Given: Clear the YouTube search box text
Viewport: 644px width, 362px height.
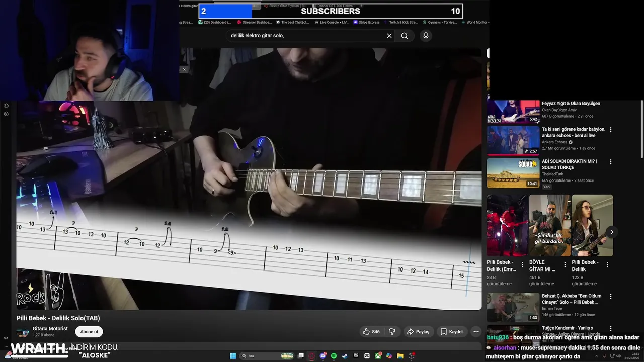Looking at the screenshot, I should pyautogui.click(x=389, y=36).
